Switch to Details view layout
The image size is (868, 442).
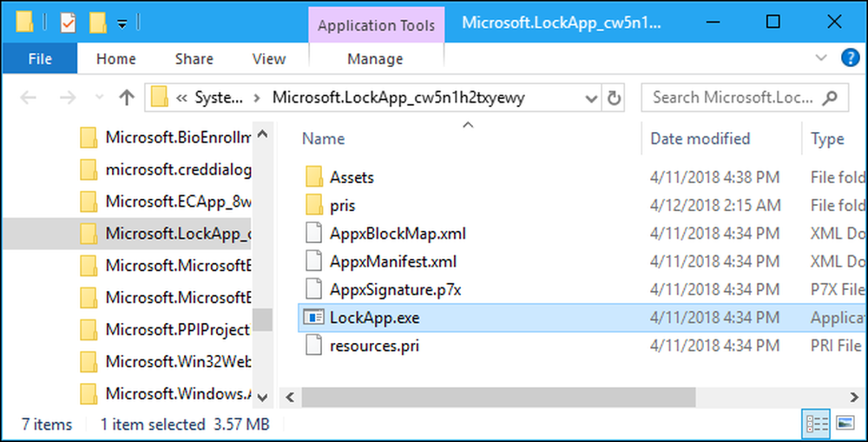(x=817, y=424)
